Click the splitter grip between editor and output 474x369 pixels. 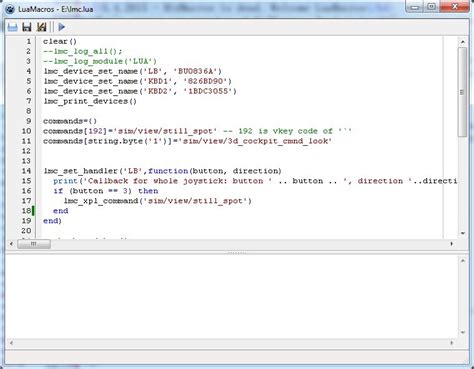[x=237, y=253]
